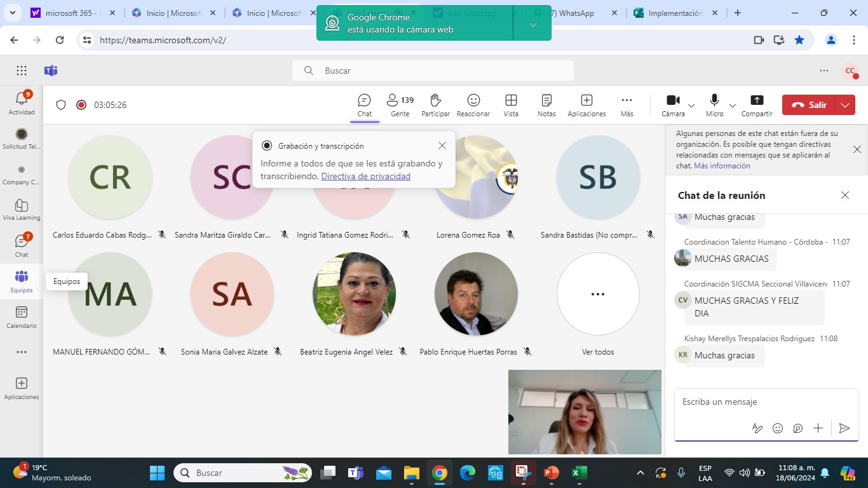Expand the webcam notification chevron
Viewport: 868px width, 488px height.
point(533,24)
